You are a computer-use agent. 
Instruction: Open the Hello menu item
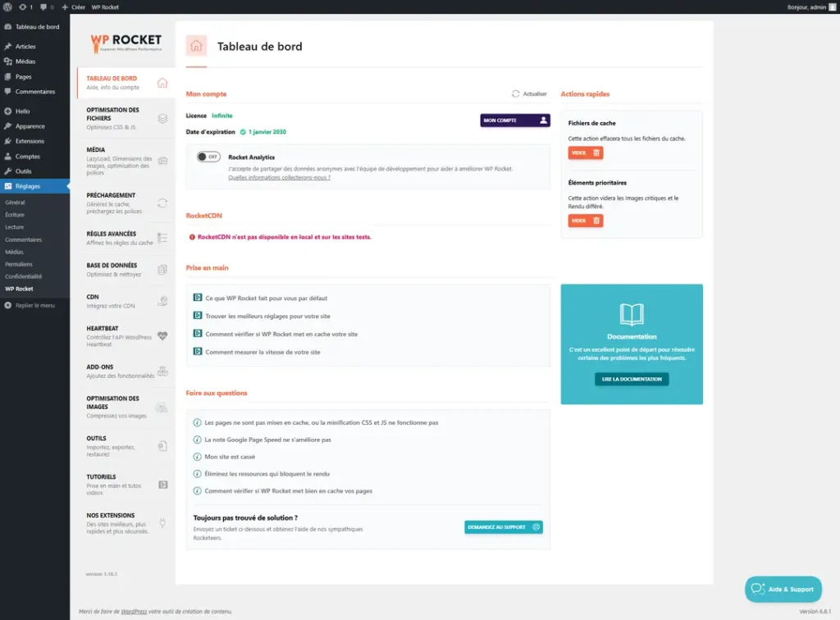coord(34,112)
